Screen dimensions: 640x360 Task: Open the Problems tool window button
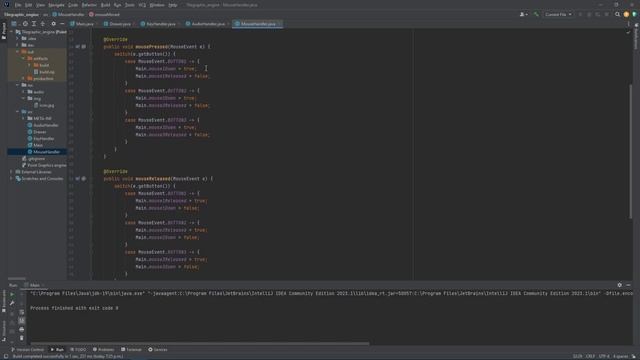pos(103,350)
